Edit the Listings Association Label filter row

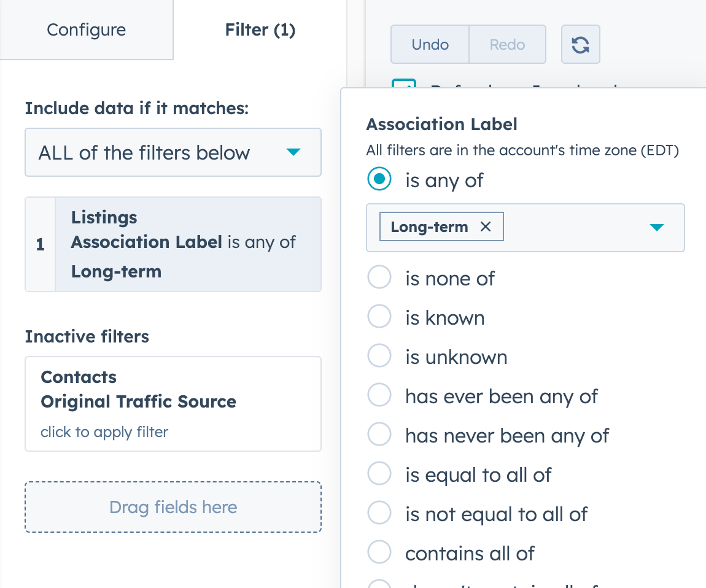coord(182,244)
